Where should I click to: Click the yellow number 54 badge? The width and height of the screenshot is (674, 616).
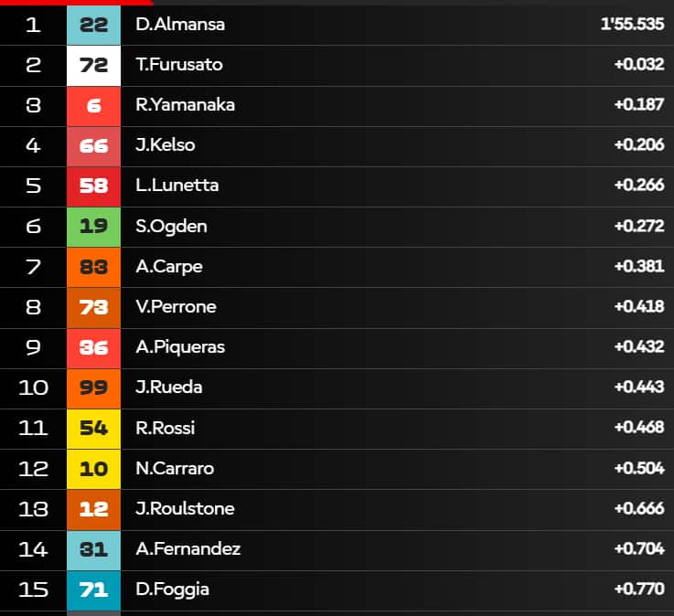(x=93, y=429)
